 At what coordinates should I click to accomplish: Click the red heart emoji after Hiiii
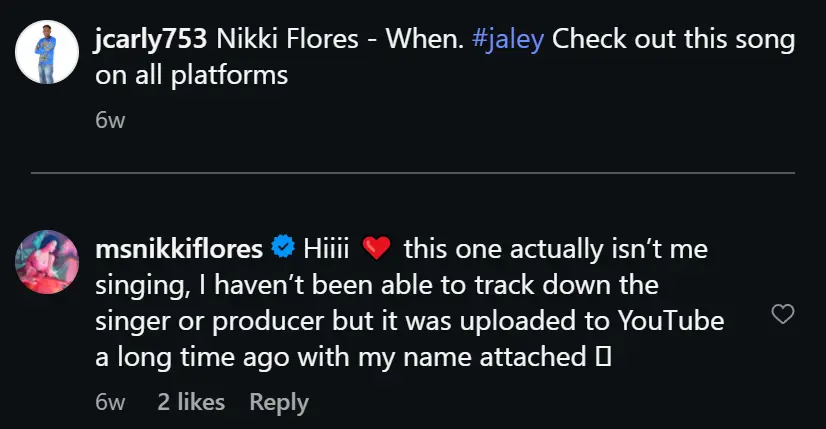click(376, 248)
